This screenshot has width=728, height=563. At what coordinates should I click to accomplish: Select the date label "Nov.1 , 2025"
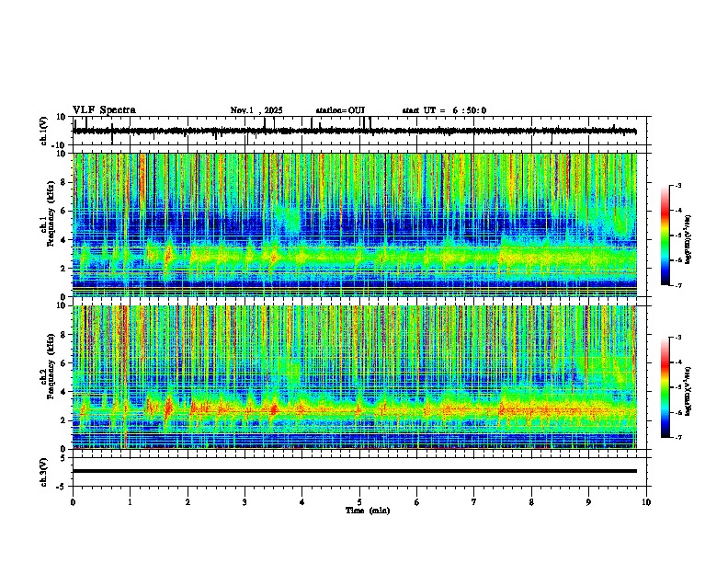coord(256,110)
